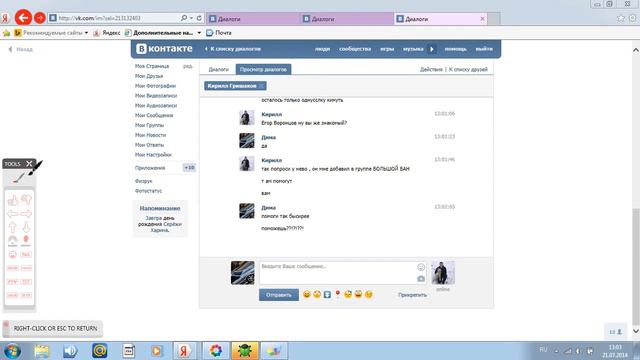Open a new blank browser tab

point(494,19)
